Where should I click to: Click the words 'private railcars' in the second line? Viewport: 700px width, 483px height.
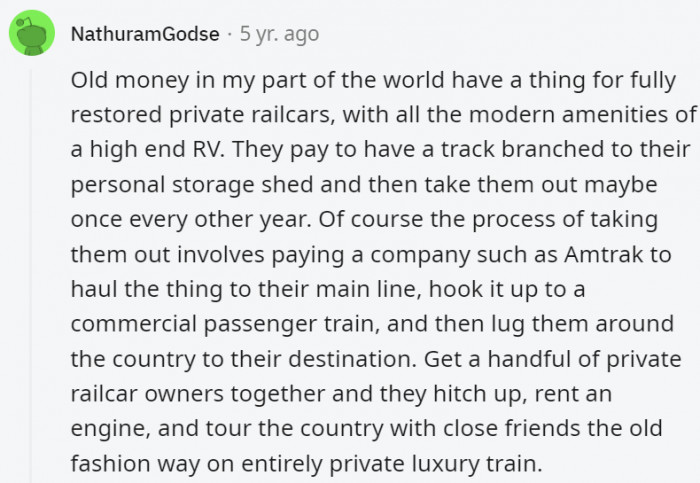252,115
